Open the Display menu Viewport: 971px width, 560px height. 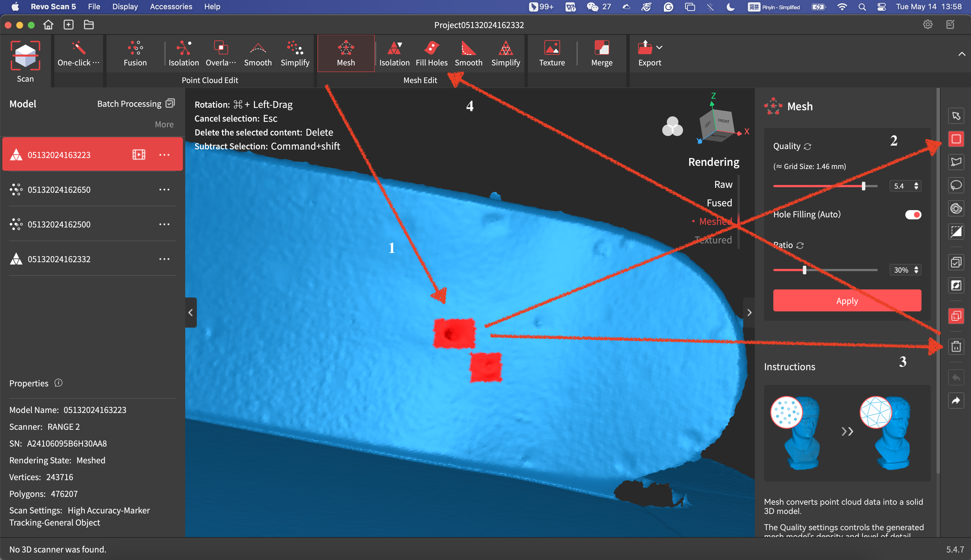(x=125, y=7)
